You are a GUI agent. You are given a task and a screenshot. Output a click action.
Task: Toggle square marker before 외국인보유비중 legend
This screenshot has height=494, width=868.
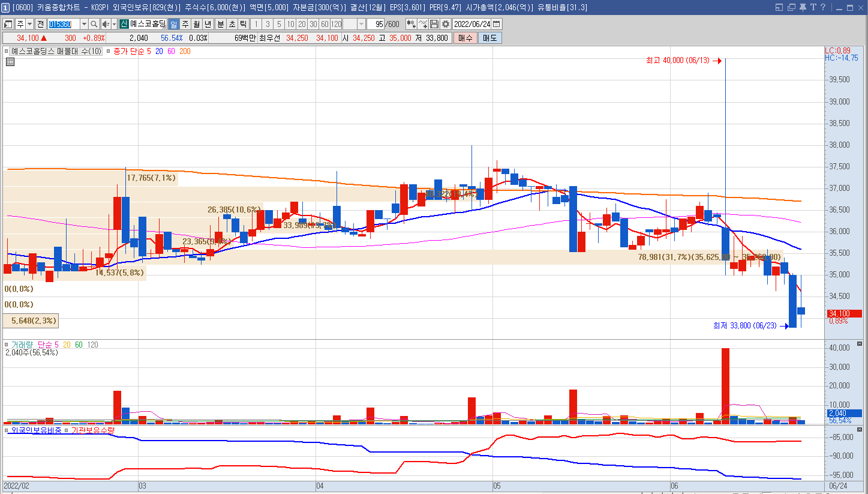[x=7, y=430]
